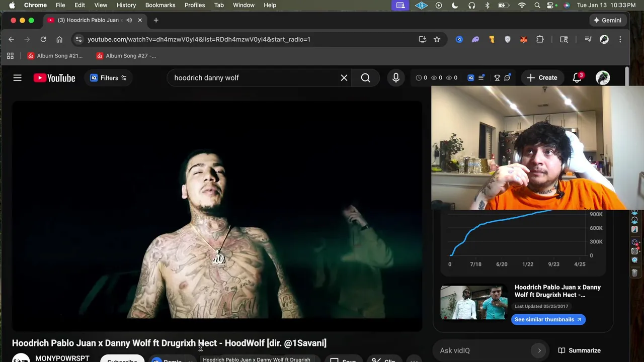Viewport: 644px width, 362px height.
Task: Open MetaMask fox extension
Action: pos(524,39)
